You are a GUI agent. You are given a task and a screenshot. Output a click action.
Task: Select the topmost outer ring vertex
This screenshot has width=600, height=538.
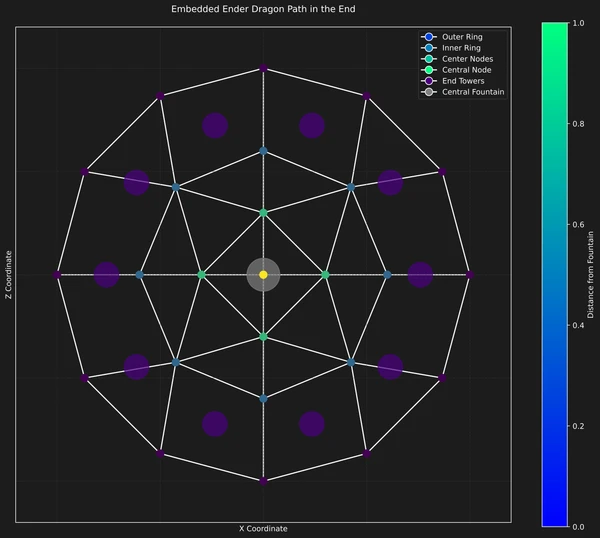click(263, 68)
